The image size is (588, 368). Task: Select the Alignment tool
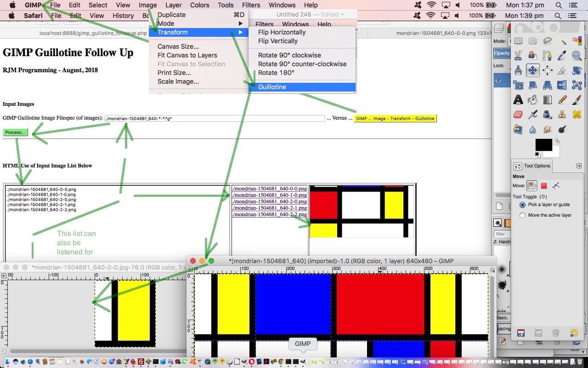(x=547, y=70)
